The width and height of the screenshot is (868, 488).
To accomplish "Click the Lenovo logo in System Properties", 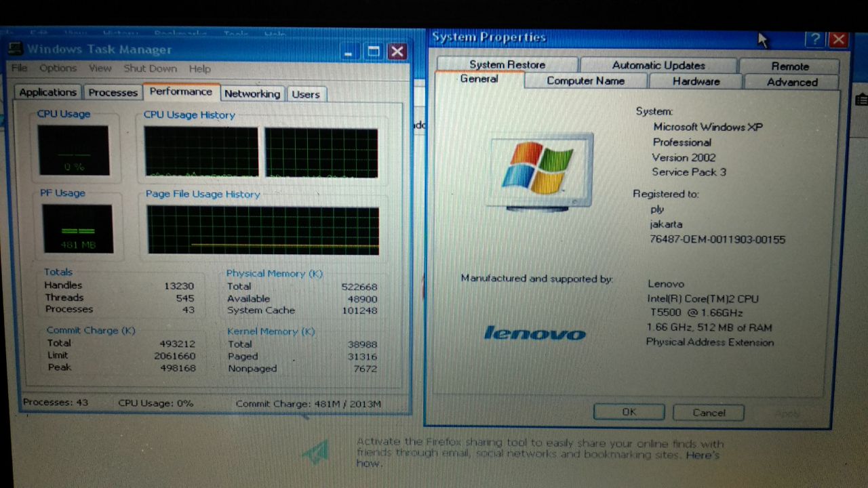I will click(x=534, y=333).
